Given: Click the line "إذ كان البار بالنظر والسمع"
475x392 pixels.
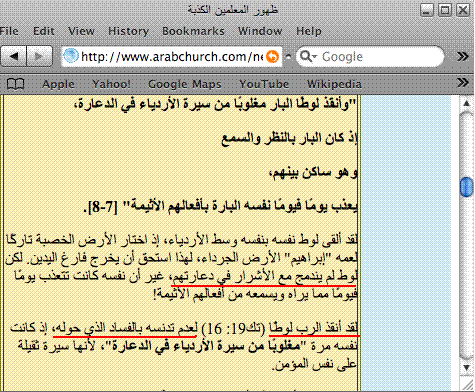Looking at the screenshot, I should [x=290, y=138].
